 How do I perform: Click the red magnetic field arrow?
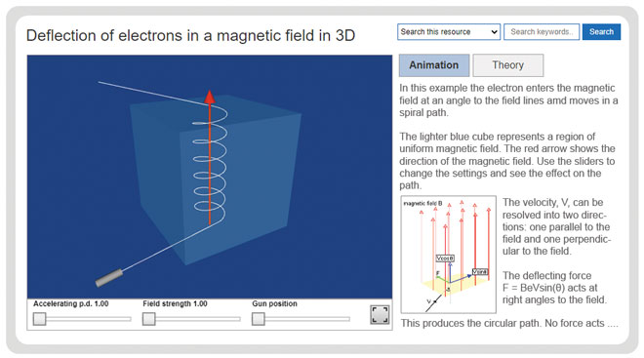(x=210, y=157)
